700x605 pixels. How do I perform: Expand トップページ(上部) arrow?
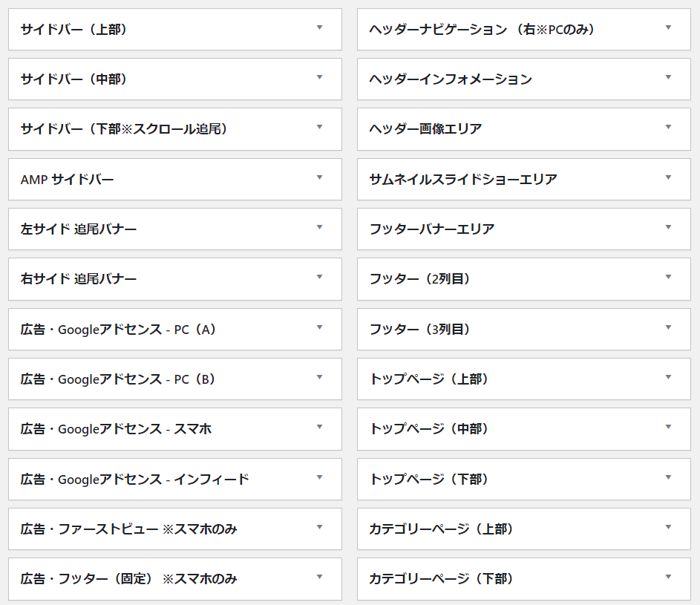[x=668, y=378]
